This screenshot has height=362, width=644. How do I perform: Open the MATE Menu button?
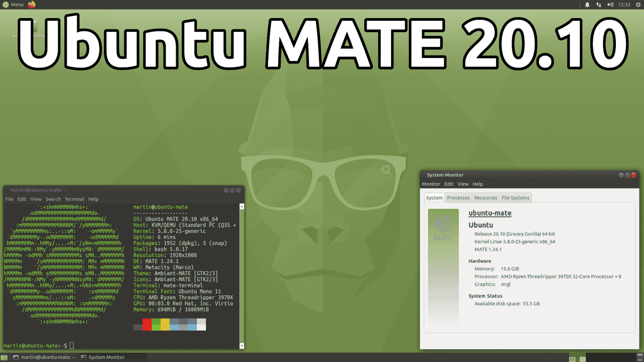click(13, 4)
